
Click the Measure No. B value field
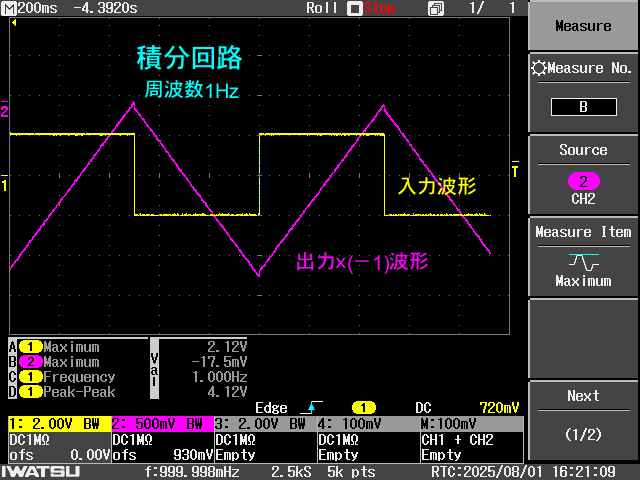tap(583, 107)
